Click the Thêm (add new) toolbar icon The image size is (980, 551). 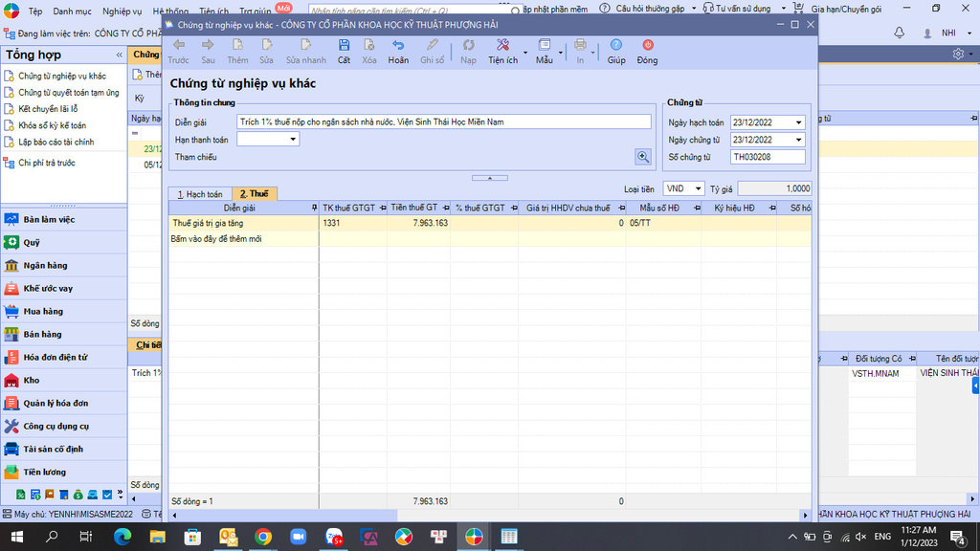point(237,45)
